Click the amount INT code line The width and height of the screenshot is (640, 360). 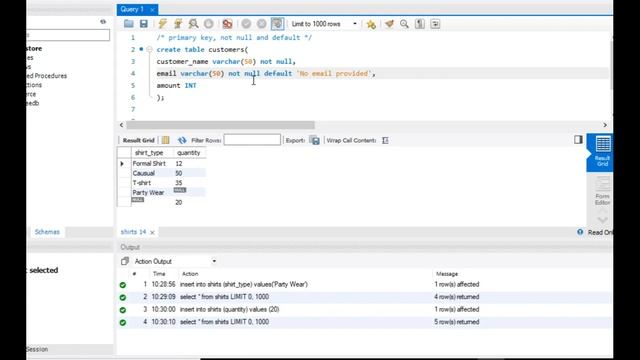(176, 85)
